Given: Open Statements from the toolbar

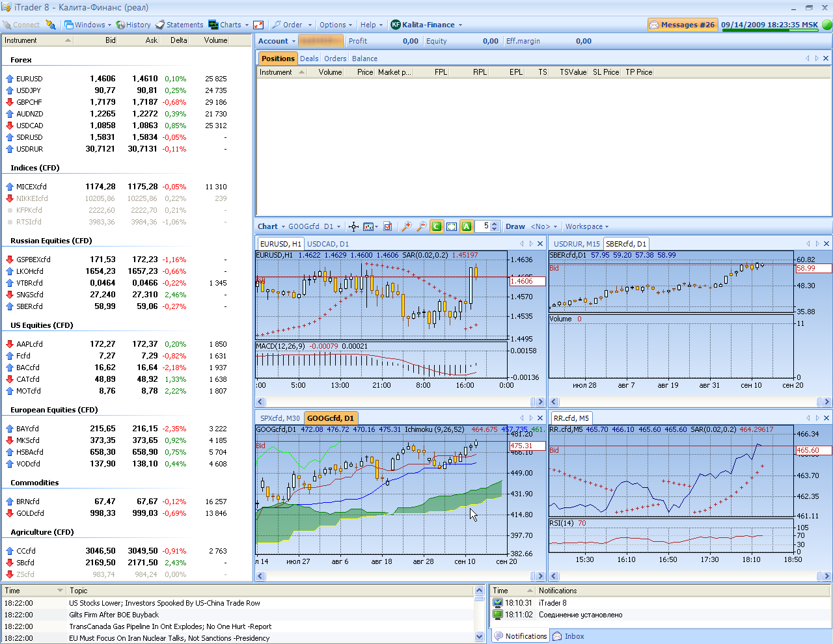Looking at the screenshot, I should 180,25.
